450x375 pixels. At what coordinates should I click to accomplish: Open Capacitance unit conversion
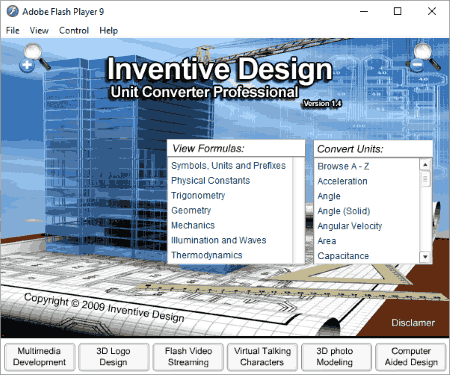343,256
